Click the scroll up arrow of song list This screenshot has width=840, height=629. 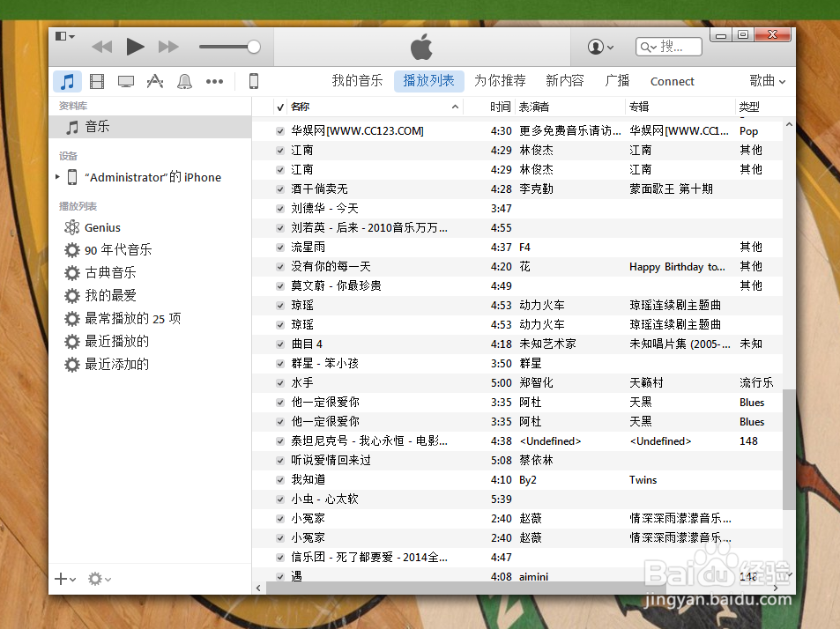(789, 125)
